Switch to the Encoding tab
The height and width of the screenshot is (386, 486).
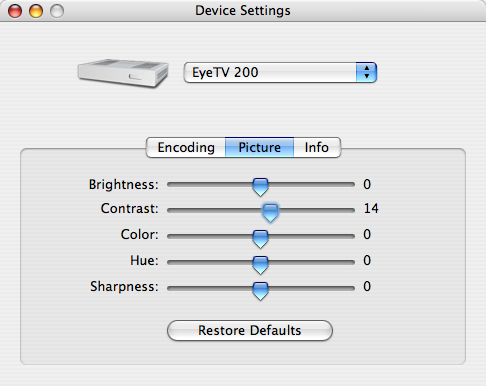(x=186, y=147)
